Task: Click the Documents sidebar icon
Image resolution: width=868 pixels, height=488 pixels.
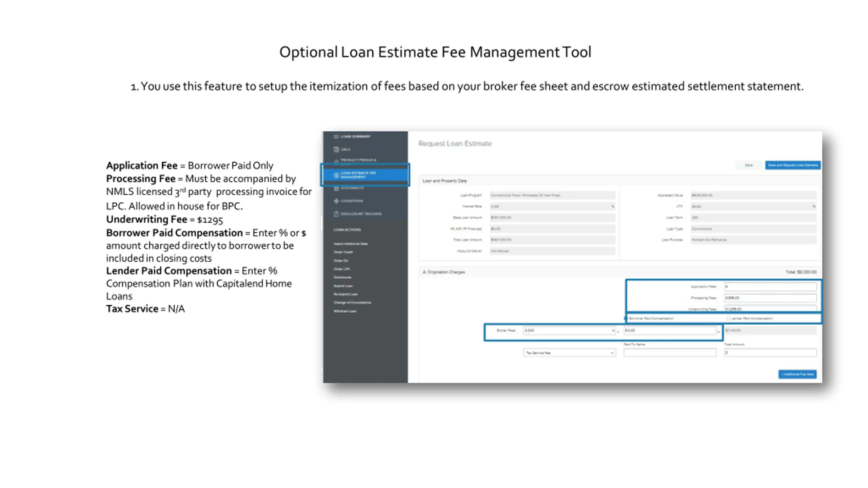Action: pos(336,188)
